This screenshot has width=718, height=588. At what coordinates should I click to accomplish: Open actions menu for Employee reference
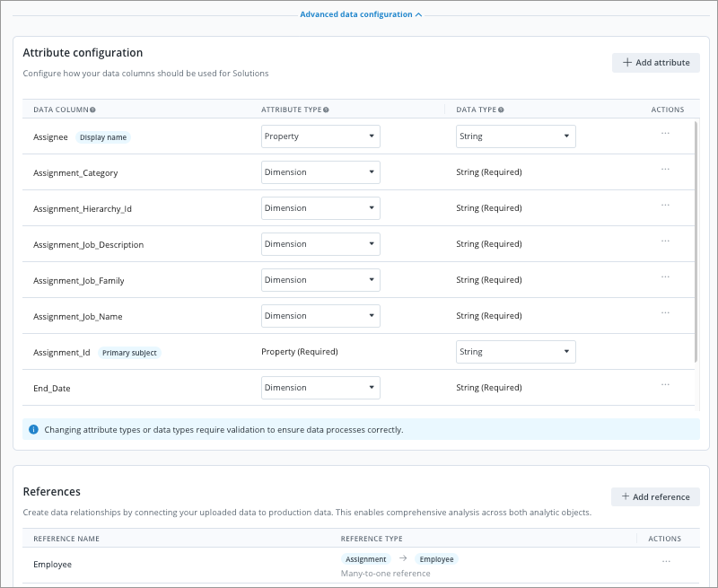click(665, 561)
